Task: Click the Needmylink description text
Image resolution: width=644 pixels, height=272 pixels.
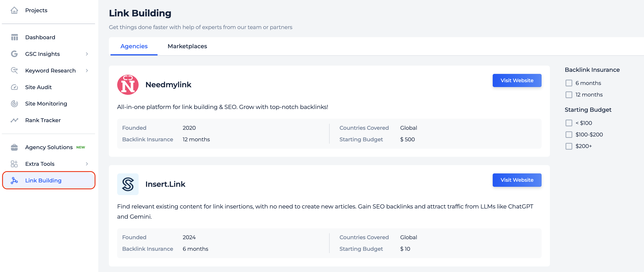Action: 223,107
